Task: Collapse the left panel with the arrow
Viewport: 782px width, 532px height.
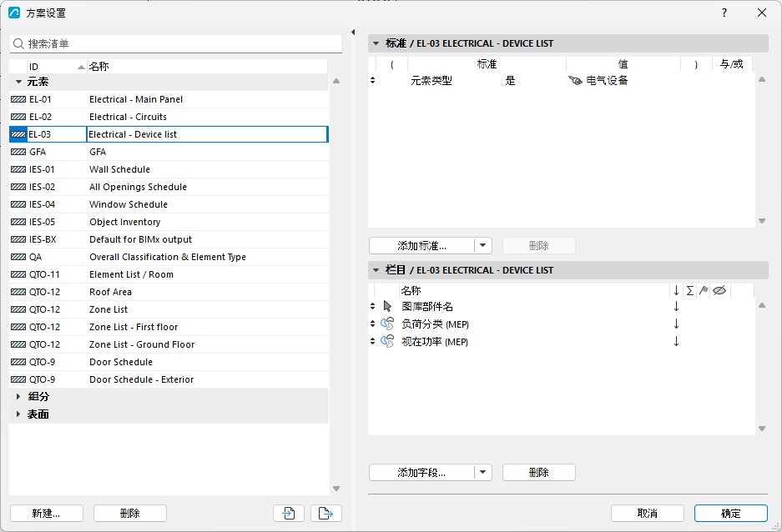Action: coord(353,33)
